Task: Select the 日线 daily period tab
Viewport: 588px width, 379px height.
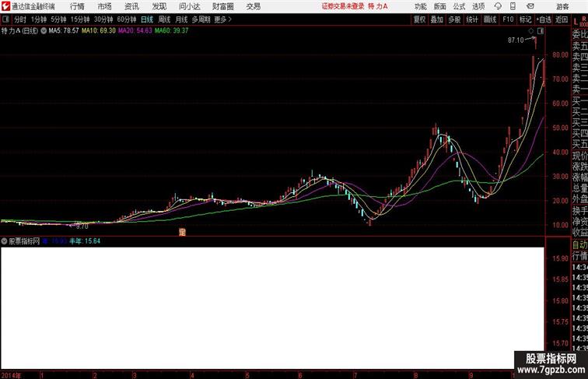Action: click(x=147, y=19)
